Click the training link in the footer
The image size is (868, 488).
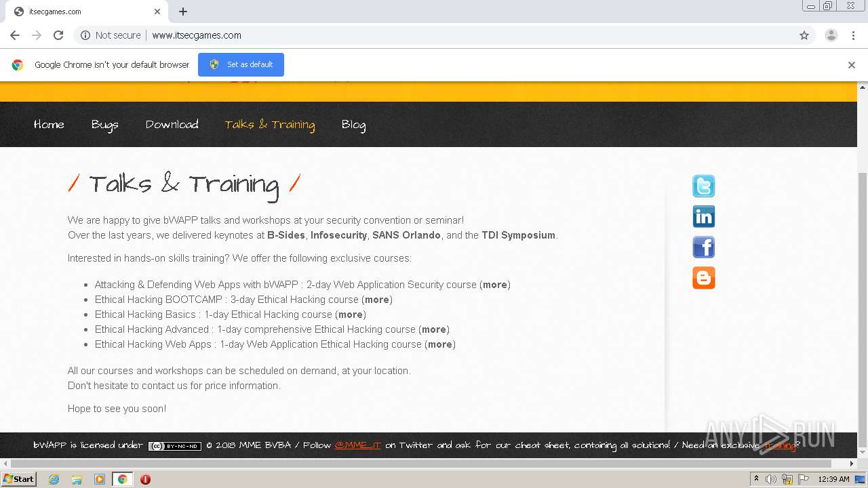[x=780, y=445]
